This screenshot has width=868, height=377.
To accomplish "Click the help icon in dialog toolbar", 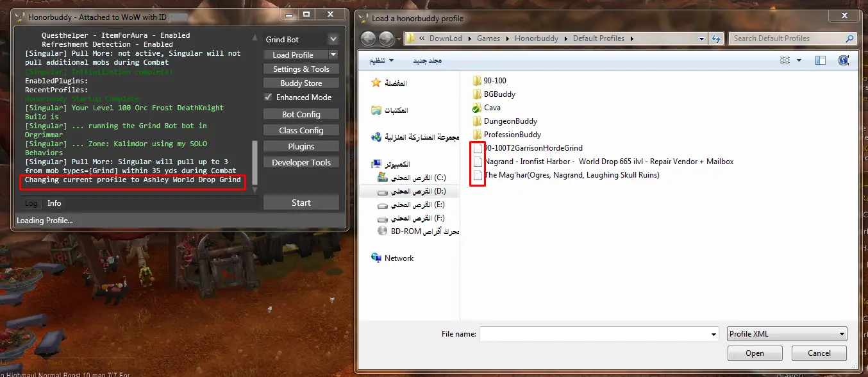I will click(844, 60).
